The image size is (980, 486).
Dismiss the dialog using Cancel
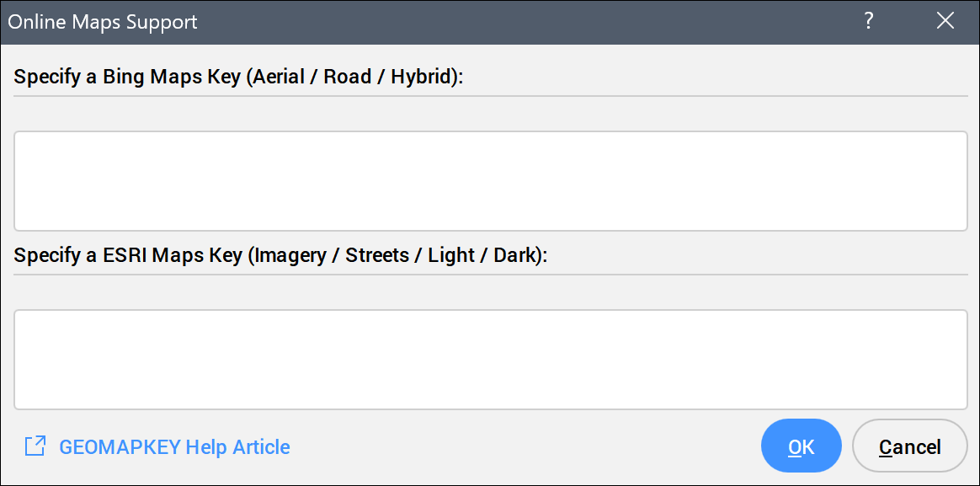[909, 446]
